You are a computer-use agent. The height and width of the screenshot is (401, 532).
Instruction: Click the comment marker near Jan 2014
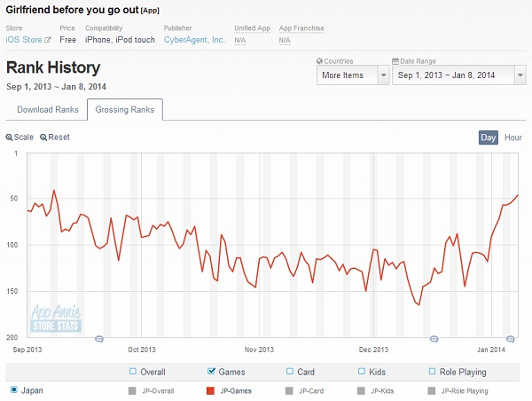(511, 339)
